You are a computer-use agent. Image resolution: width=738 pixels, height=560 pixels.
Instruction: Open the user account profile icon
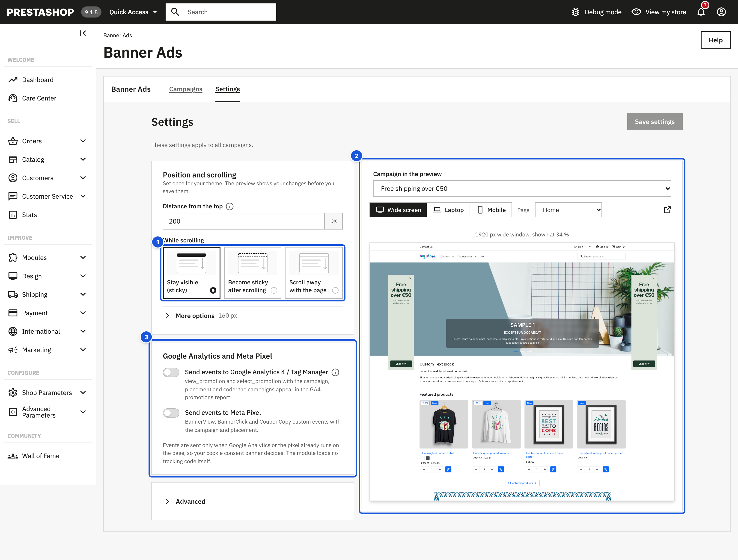pyautogui.click(x=721, y=12)
